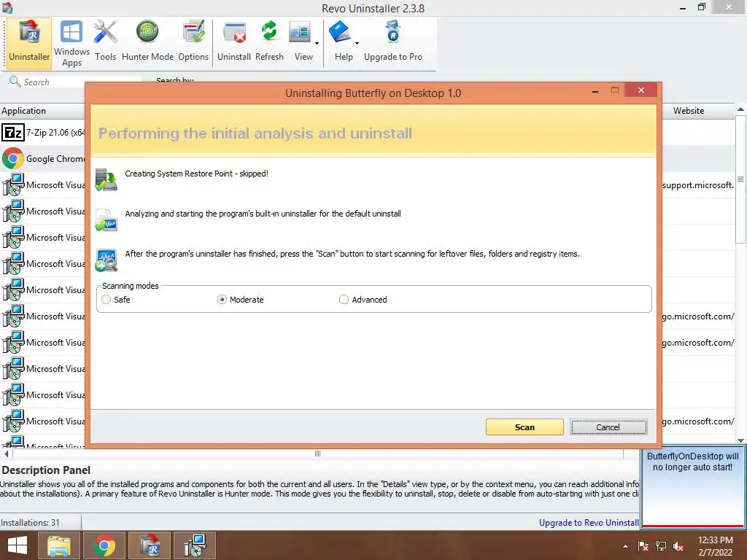This screenshot has width=747, height=560.
Task: Show hidden tray icons arrow
Action: point(625,546)
